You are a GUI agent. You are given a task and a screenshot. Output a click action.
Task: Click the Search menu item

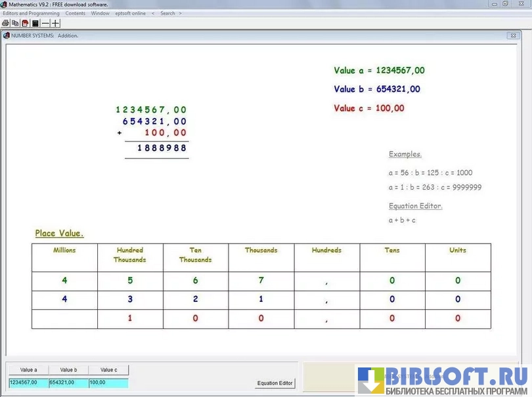click(x=167, y=13)
